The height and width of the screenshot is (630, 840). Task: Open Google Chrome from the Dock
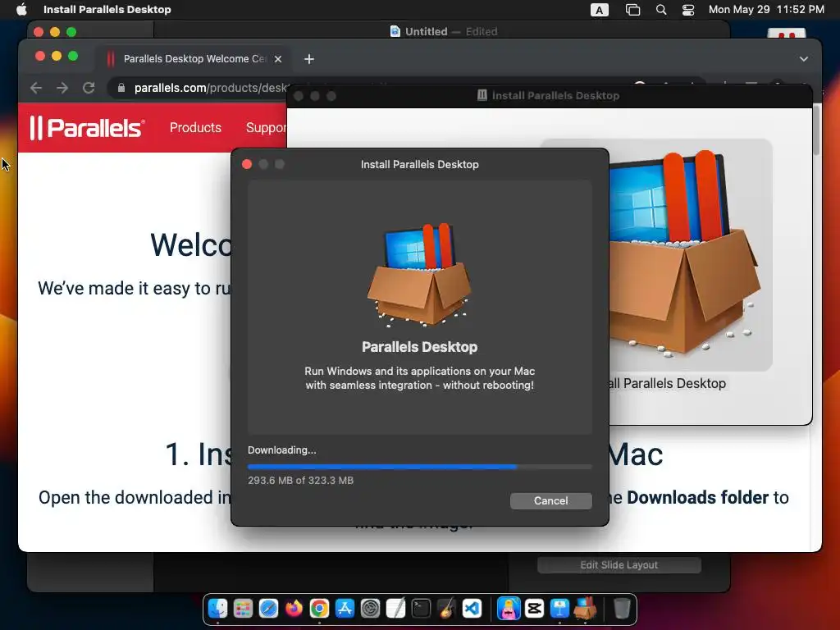point(319,609)
